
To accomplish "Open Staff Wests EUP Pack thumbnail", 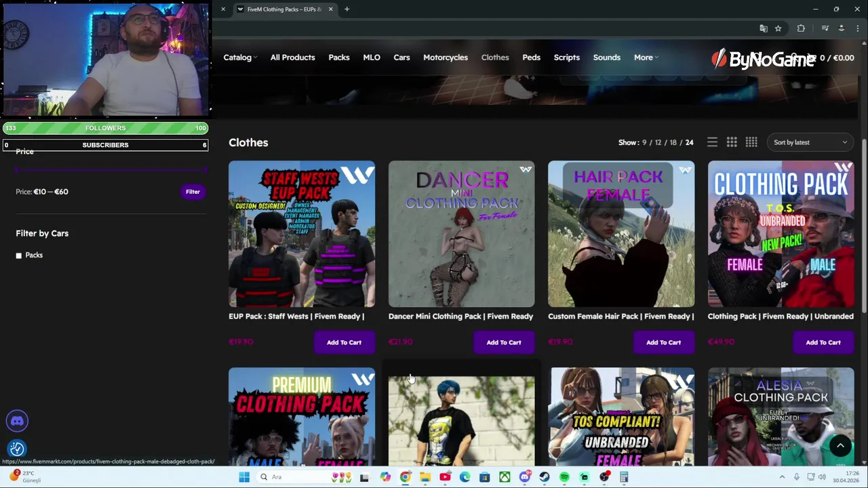I will click(x=302, y=234).
